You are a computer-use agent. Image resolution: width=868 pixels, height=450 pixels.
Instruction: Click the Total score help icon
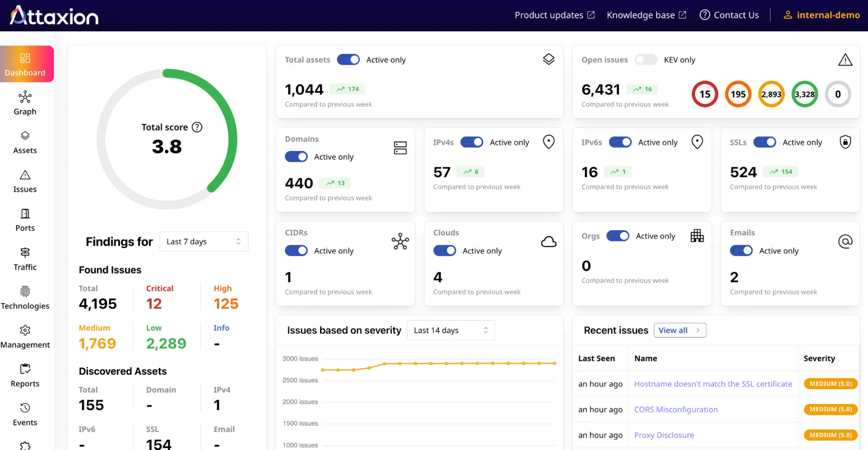[x=197, y=127]
